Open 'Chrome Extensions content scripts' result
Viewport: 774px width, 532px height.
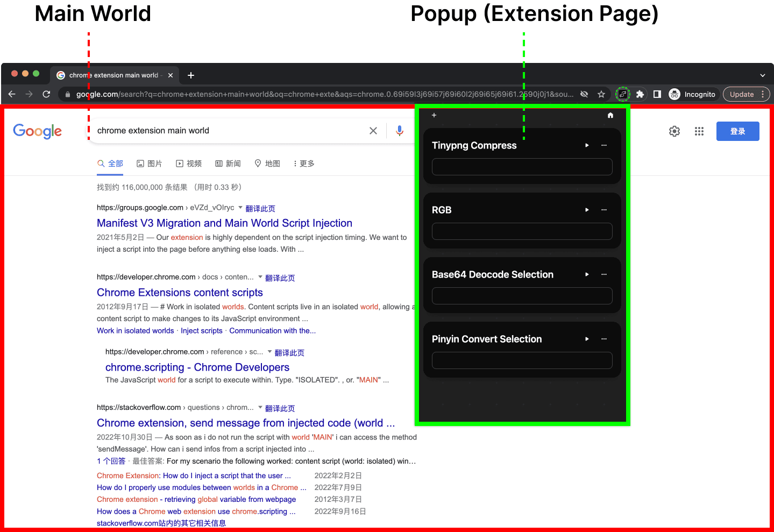pos(180,293)
